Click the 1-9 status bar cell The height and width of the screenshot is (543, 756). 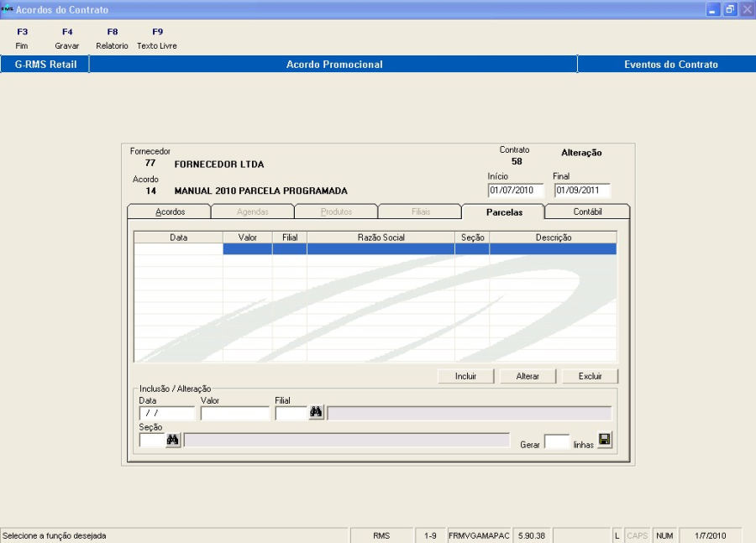pos(430,535)
